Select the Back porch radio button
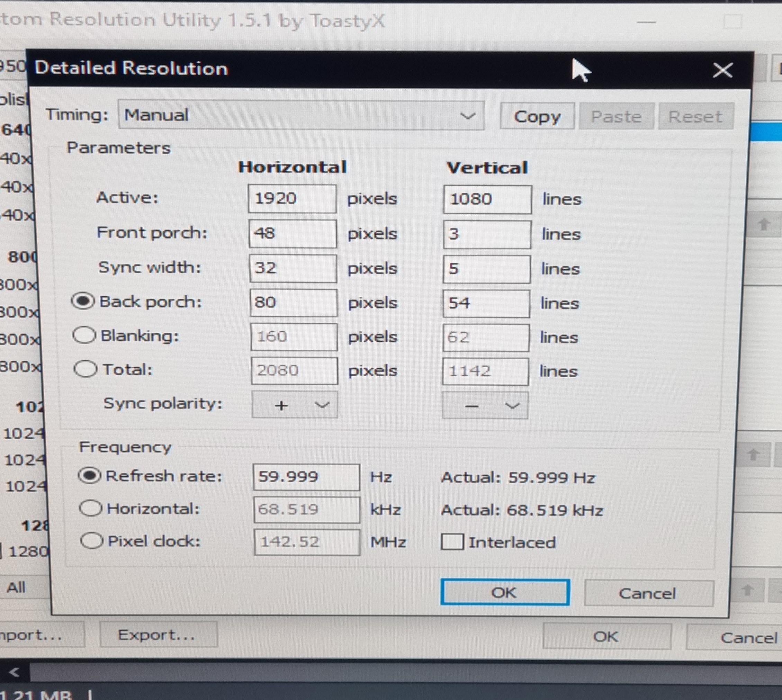Viewport: 782px width, 700px height. click(83, 301)
